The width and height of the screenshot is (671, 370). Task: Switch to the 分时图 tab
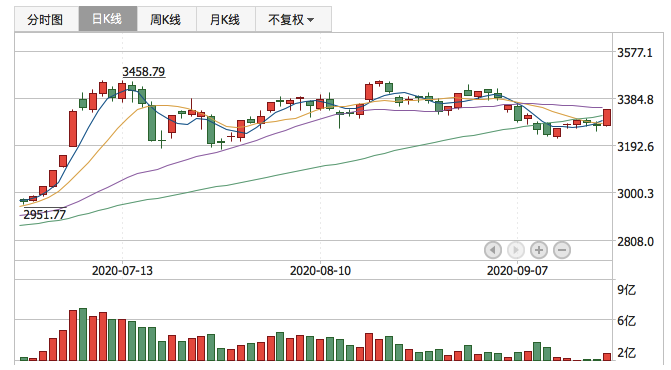(x=46, y=19)
